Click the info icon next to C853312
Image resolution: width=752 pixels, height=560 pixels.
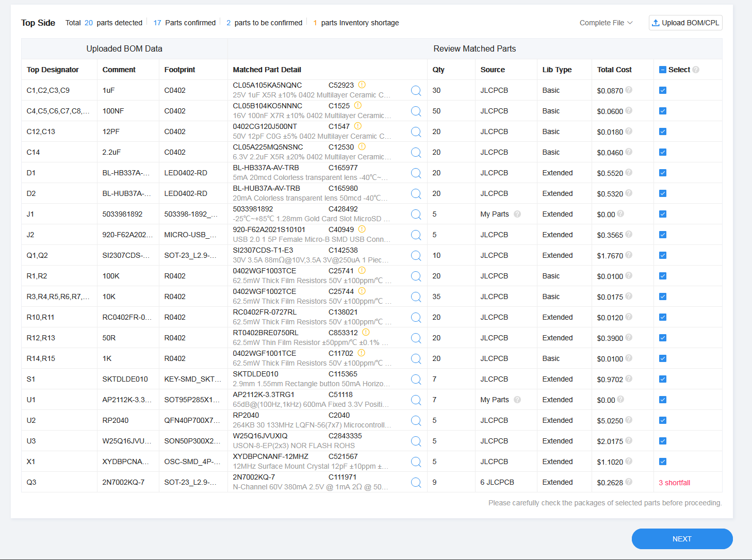click(366, 333)
